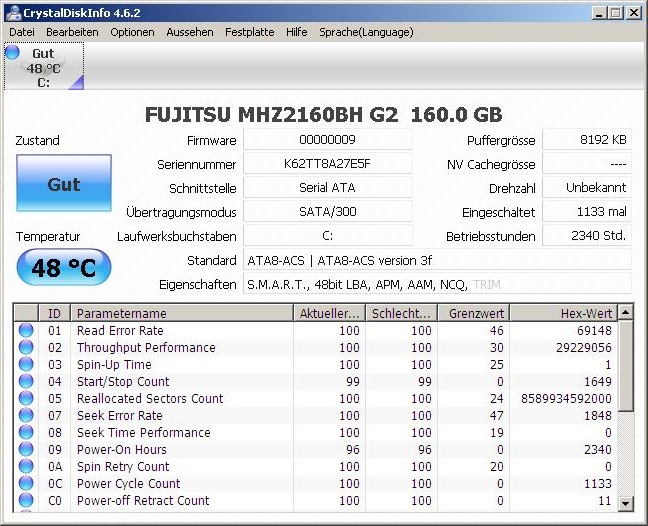Select the Power-On Hours parameter name
Image resolution: width=648 pixels, height=526 pixels.
click(x=122, y=449)
